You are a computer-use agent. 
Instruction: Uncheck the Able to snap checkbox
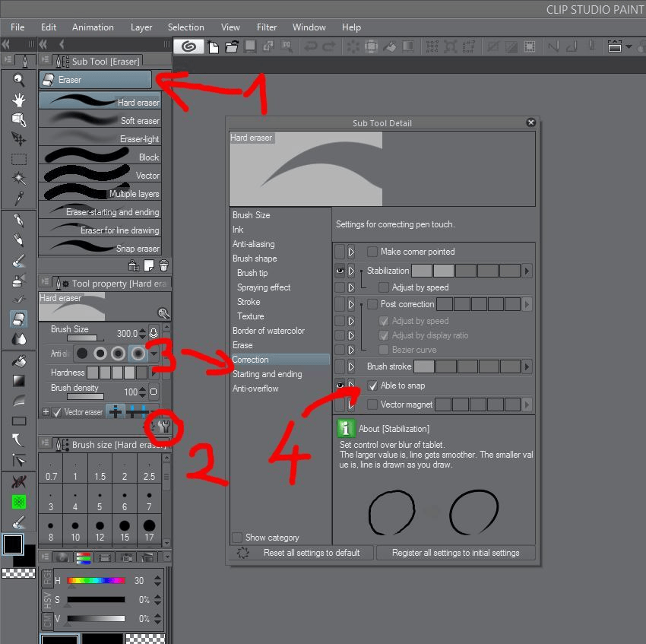tap(372, 385)
